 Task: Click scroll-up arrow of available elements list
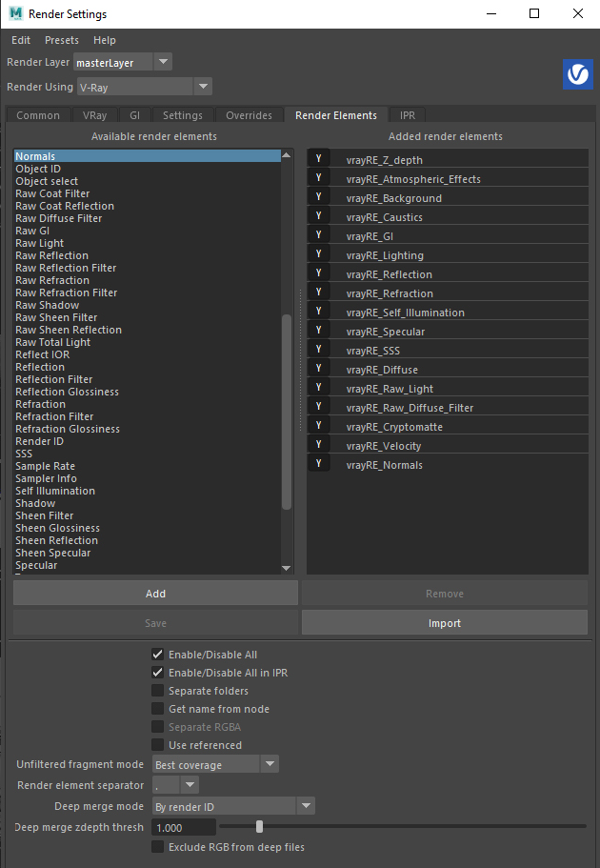(286, 155)
